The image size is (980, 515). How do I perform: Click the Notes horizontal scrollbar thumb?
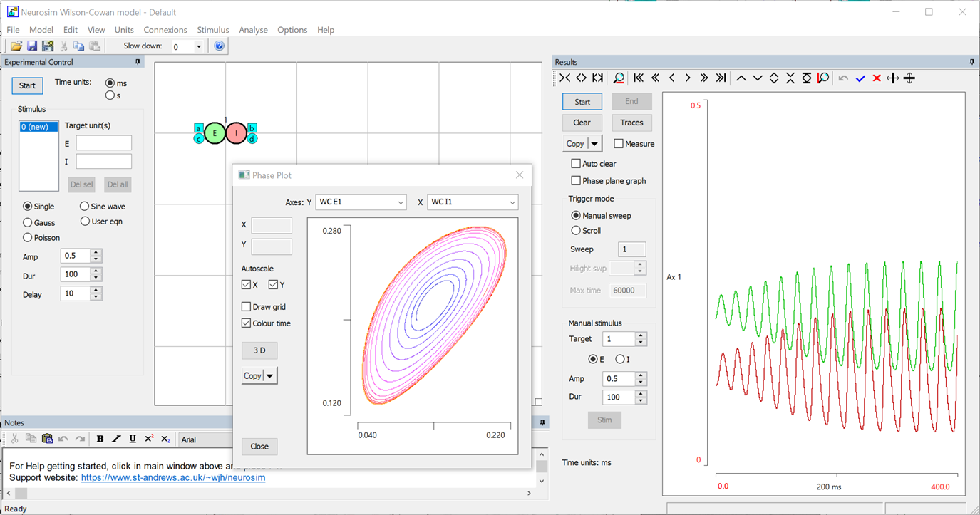21,493
